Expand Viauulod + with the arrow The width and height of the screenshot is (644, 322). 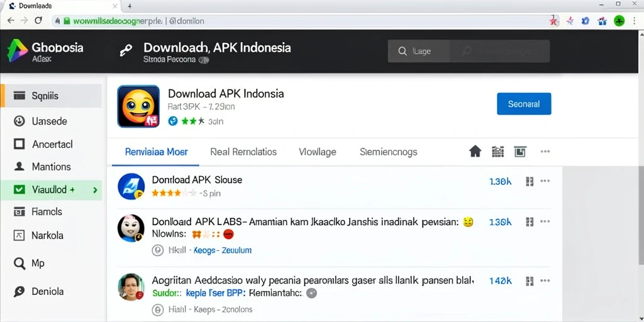(95, 190)
